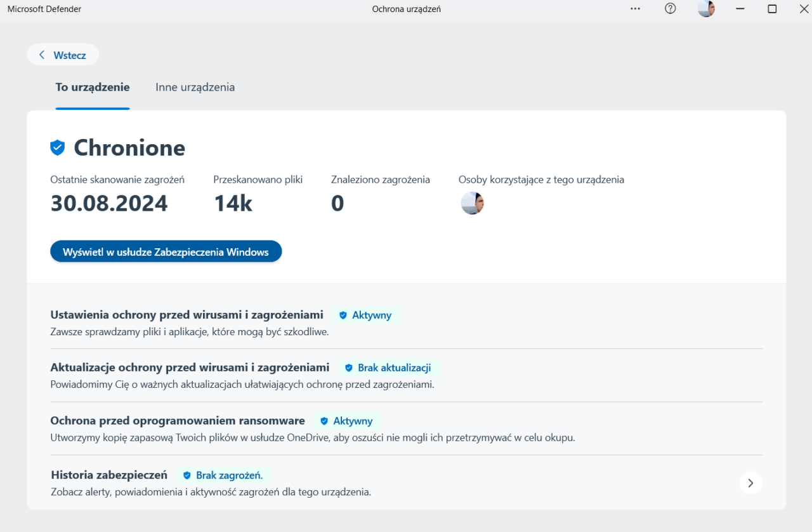The height and width of the screenshot is (532, 812).
Task: Go back with the Wstecz button
Action: (63, 55)
